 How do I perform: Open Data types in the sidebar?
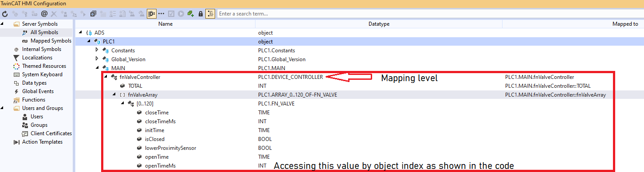tap(34, 83)
